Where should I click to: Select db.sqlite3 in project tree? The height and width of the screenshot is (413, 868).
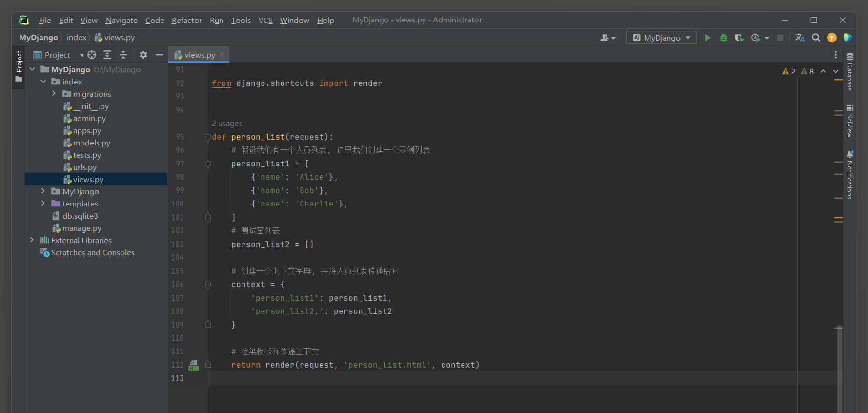[80, 216]
